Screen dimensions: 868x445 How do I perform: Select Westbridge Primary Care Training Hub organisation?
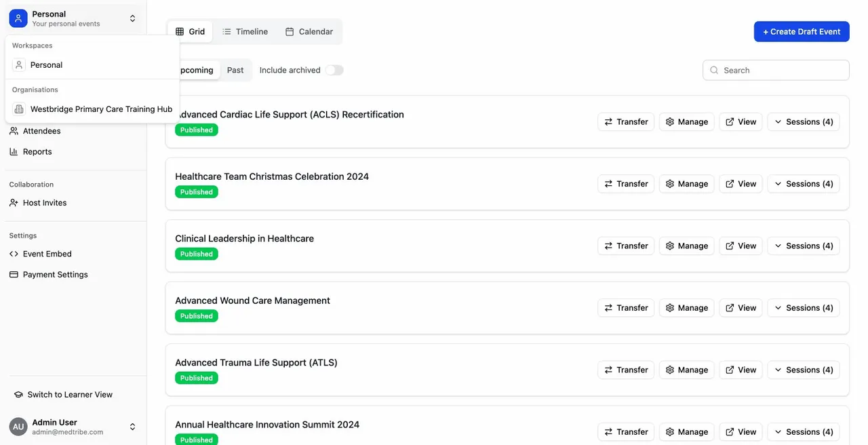click(100, 109)
